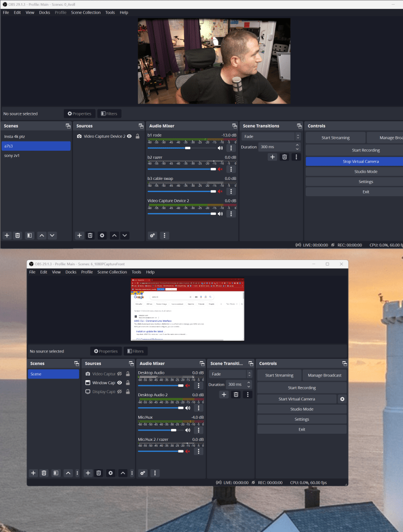Hide the Window Capture source in bottom OBS
The width and height of the screenshot is (403, 532).
[x=120, y=382]
